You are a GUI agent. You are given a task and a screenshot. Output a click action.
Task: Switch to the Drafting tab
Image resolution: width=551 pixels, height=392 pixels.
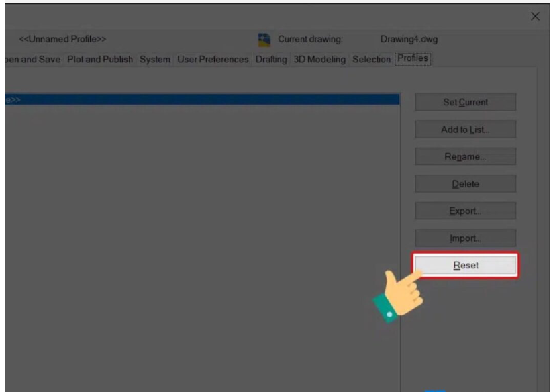pyautogui.click(x=270, y=60)
